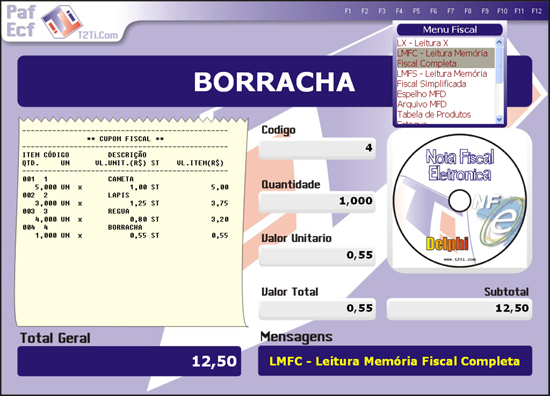Focus the Quantidade input field
Image resolution: width=550 pixels, height=396 pixels.
(317, 201)
